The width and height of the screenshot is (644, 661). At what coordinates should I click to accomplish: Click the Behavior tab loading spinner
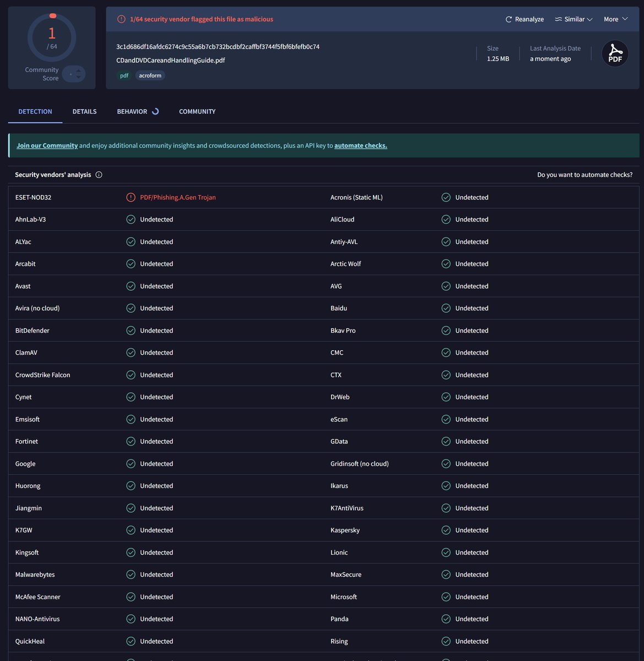(155, 111)
